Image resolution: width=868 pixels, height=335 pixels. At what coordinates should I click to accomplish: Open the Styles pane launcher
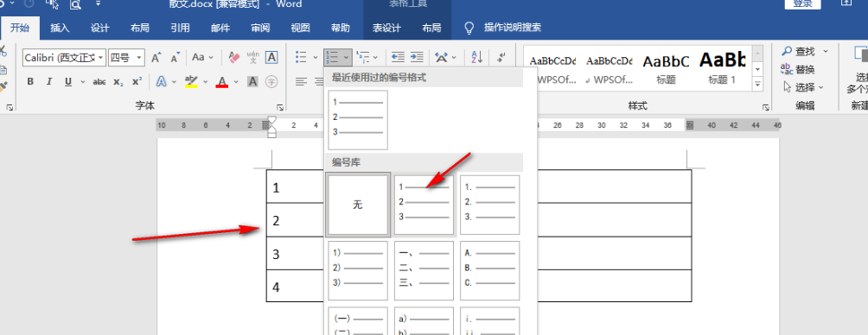pos(766,107)
